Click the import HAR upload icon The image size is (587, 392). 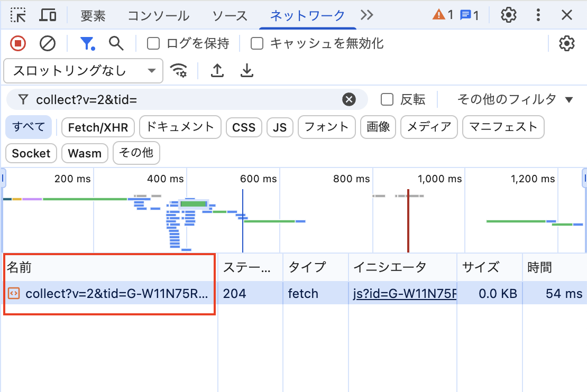[217, 70]
